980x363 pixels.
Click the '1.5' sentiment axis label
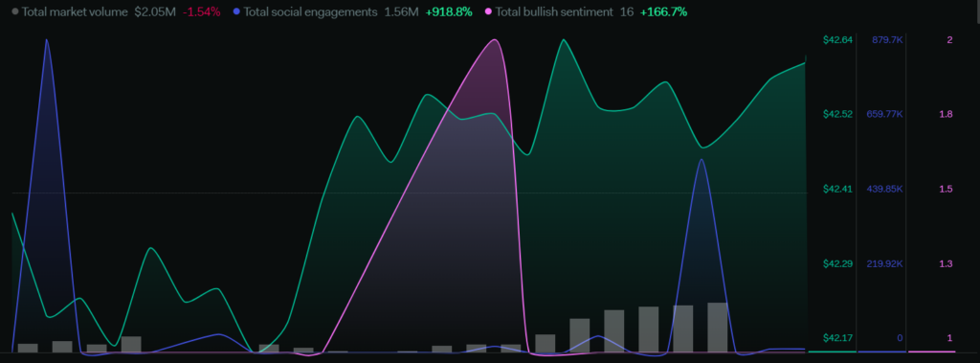tap(947, 189)
